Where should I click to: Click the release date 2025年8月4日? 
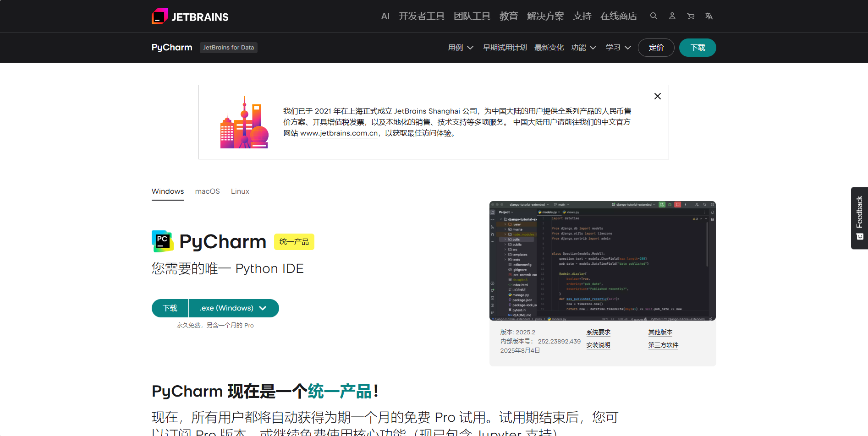point(520,351)
